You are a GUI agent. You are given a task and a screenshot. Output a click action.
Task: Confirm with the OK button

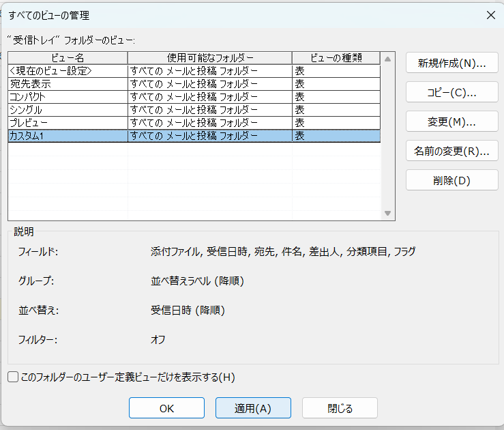[x=166, y=408]
